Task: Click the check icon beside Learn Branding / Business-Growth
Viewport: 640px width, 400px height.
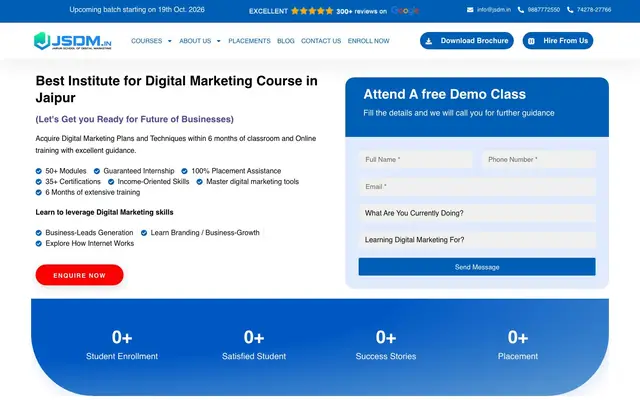Action: pyautogui.click(x=144, y=233)
